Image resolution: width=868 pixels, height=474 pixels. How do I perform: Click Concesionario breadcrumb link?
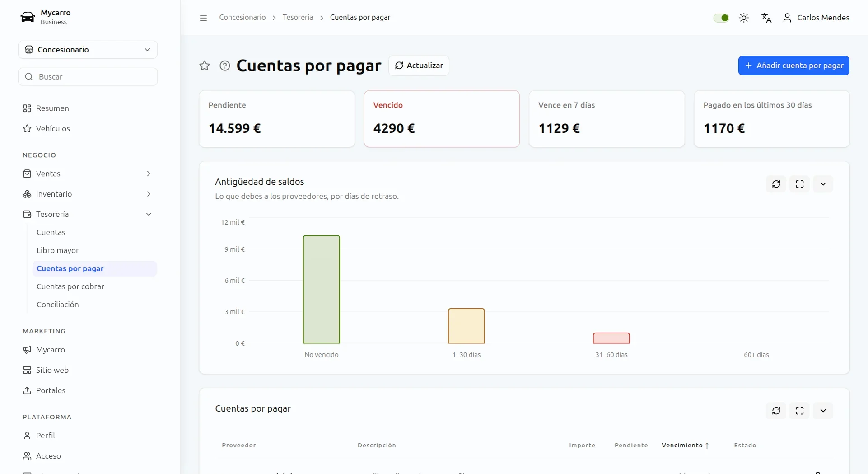(x=243, y=17)
